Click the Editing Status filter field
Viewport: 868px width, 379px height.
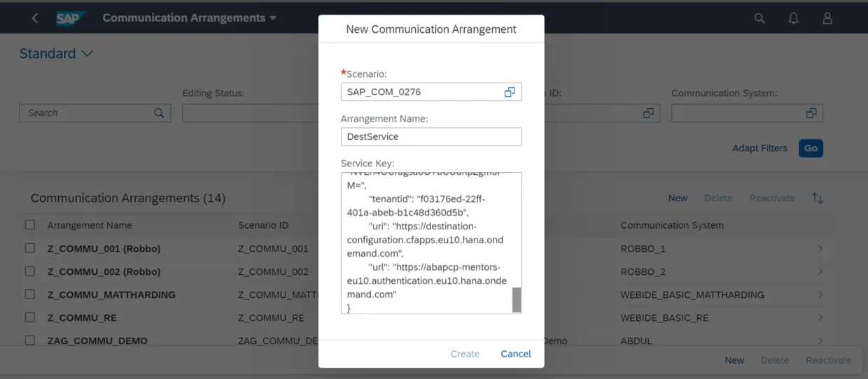pos(250,113)
